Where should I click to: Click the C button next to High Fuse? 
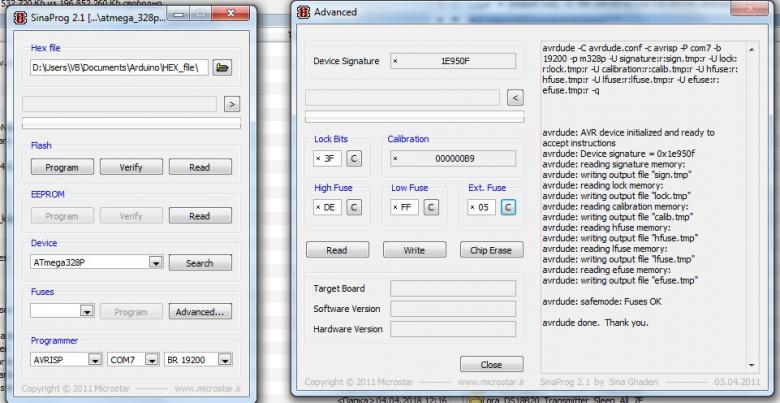click(x=354, y=207)
